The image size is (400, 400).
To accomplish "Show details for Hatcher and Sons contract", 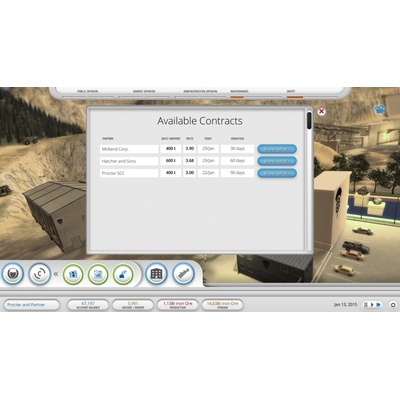I will click(277, 161).
